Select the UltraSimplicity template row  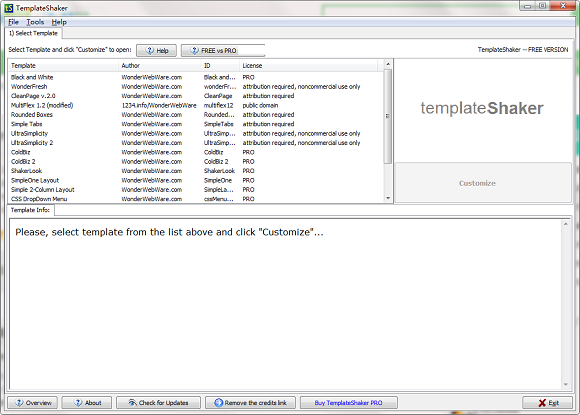[x=196, y=134]
